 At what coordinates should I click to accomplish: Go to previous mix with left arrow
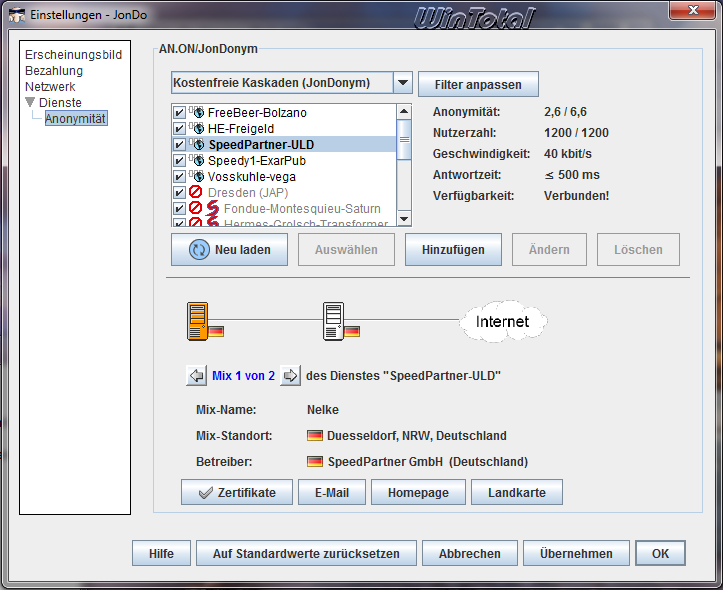click(x=196, y=376)
